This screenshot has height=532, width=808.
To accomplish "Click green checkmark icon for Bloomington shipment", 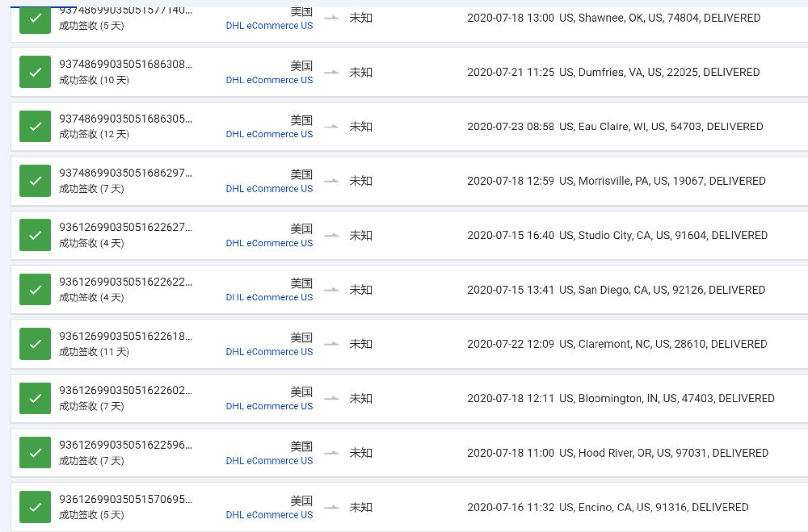I will [35, 399].
